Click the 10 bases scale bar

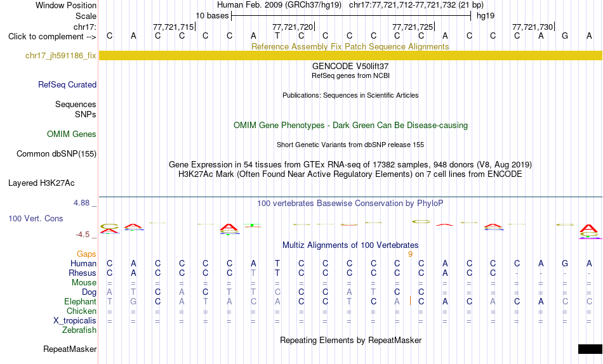351,16
